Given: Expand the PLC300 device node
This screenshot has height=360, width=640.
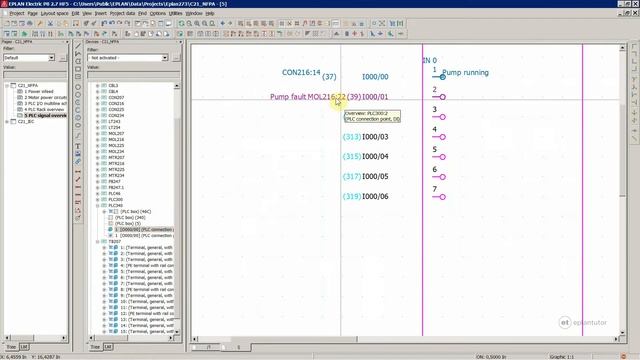Looking at the screenshot, I should pyautogui.click(x=98, y=200).
